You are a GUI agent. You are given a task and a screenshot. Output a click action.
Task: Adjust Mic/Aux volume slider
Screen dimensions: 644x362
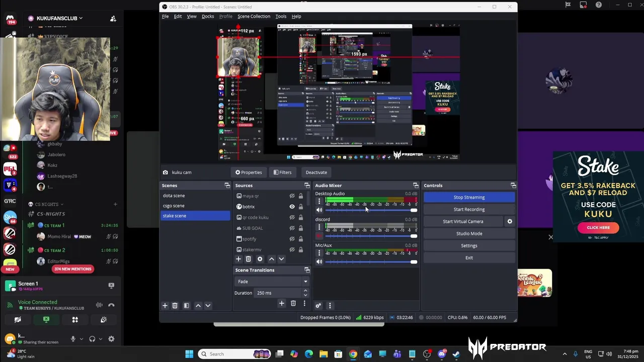pos(371,262)
